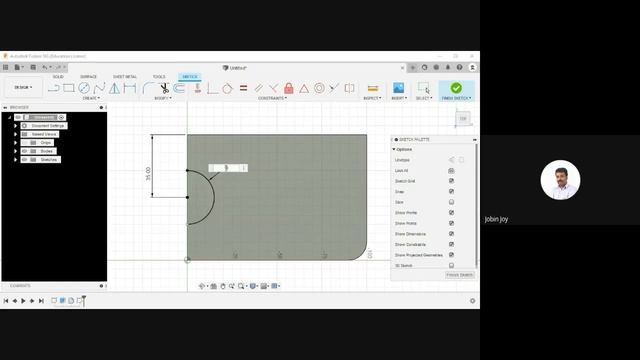The image size is (640, 360).
Task: Apply the Tangent constraint
Action: 227,88
